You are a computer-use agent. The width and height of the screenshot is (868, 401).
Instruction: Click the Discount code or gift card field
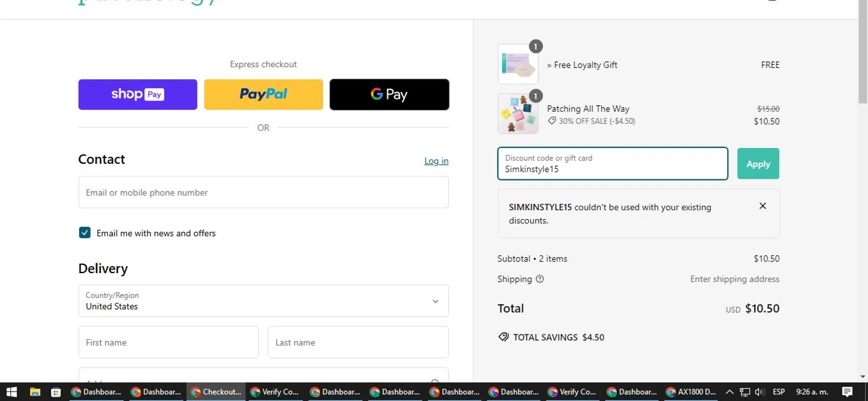[x=613, y=164]
